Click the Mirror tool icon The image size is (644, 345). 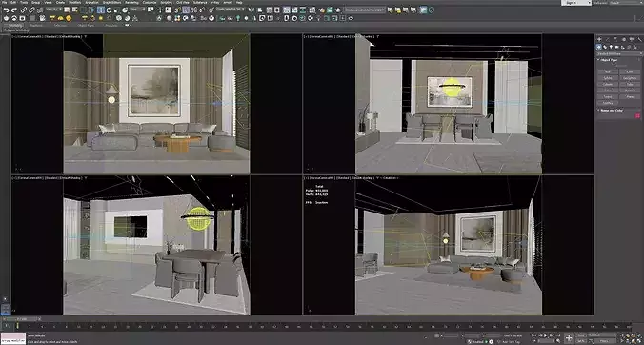pyautogui.click(x=251, y=10)
